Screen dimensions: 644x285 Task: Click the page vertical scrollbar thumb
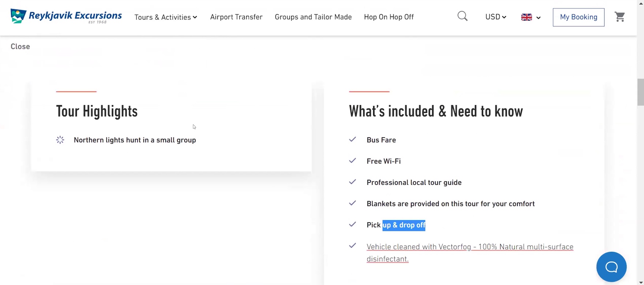(640, 92)
